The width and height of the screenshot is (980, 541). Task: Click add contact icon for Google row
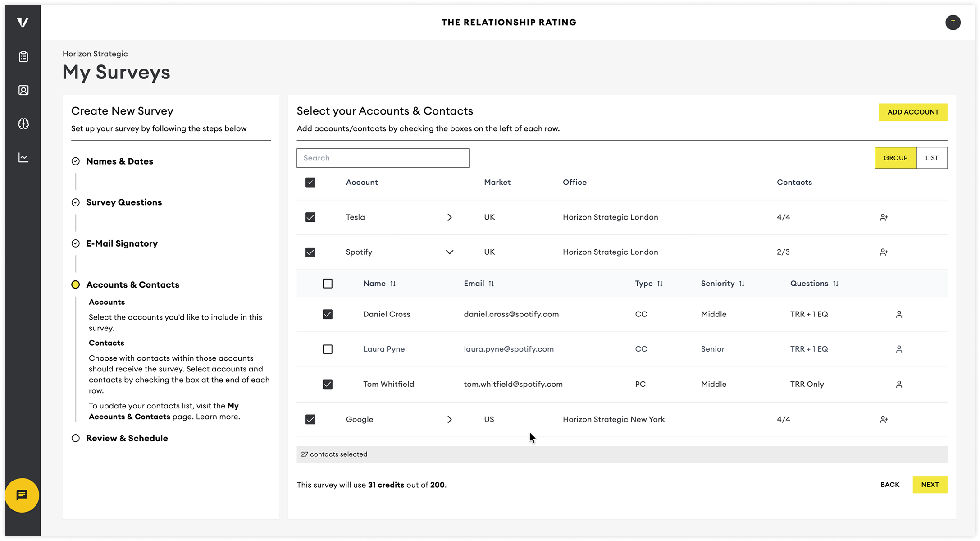coord(884,419)
